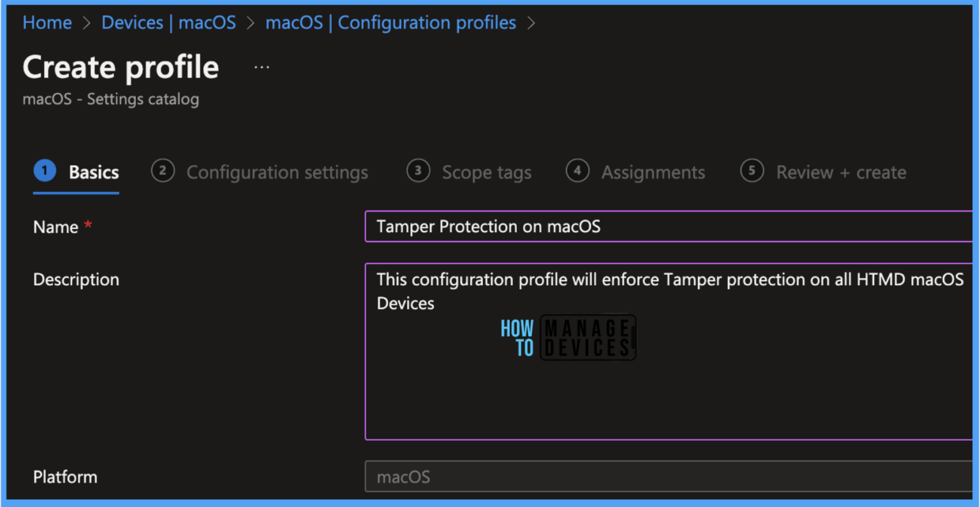Open the macOS | Configuration profiles link
The height and width of the screenshot is (507, 980).
click(x=390, y=22)
